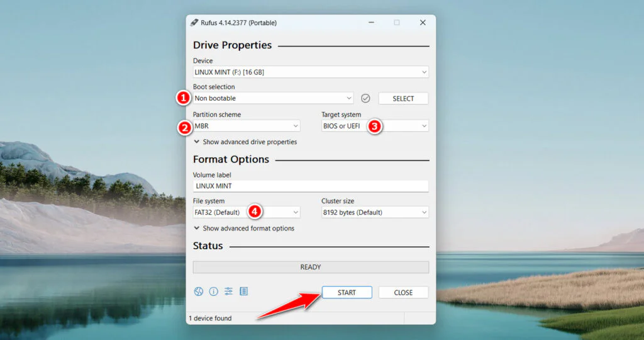Open the language globe icon
Viewport: 644px width, 340px height.
[198, 292]
